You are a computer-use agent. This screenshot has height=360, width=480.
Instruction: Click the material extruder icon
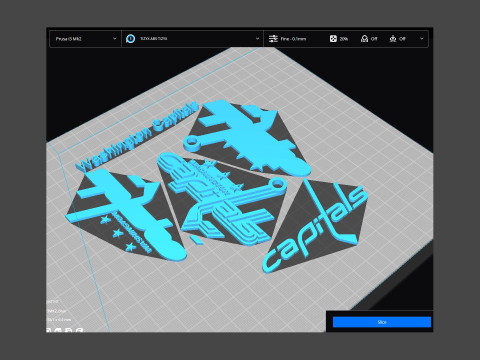pos(131,39)
